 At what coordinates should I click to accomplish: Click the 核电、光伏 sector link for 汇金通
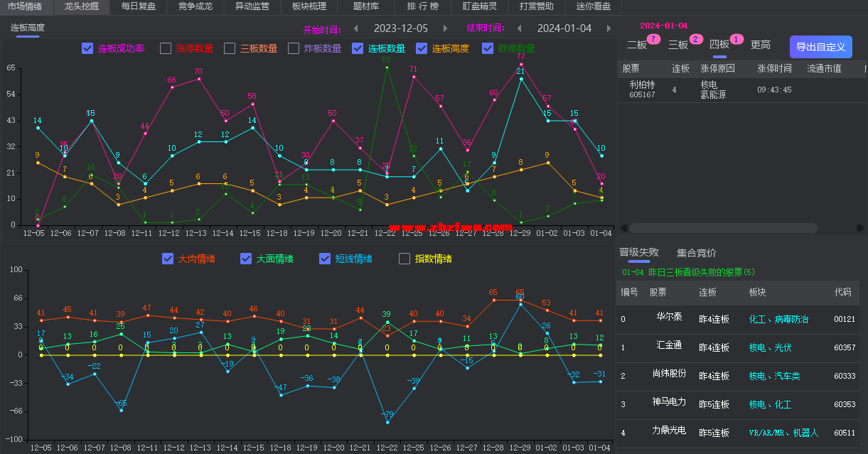tap(770, 347)
